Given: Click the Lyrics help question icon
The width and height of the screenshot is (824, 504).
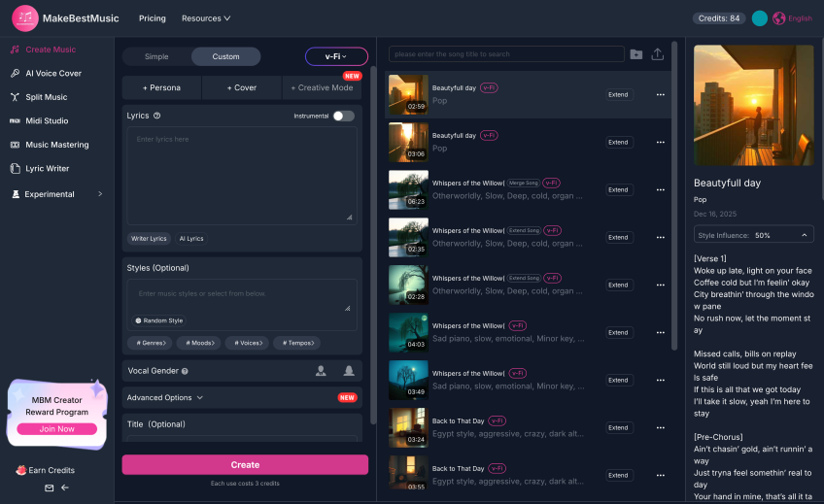Looking at the screenshot, I should coord(156,116).
